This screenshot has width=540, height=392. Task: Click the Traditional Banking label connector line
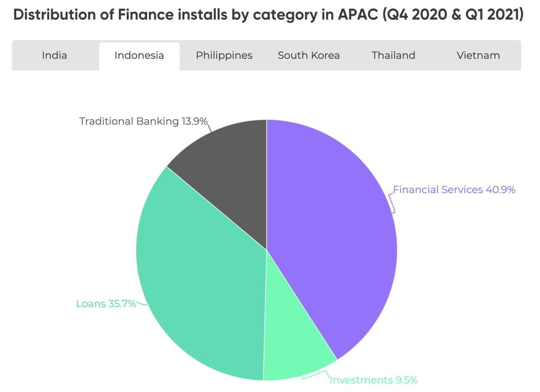[210, 127]
